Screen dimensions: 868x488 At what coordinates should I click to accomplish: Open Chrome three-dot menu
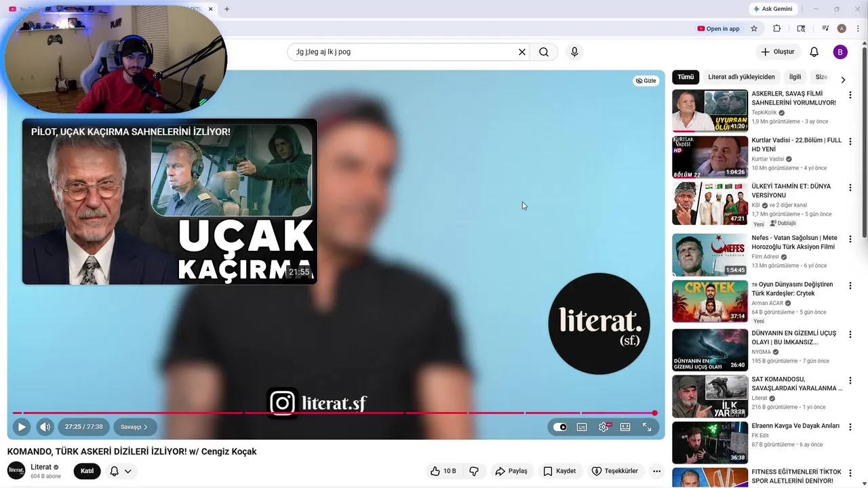pyautogui.click(x=858, y=28)
